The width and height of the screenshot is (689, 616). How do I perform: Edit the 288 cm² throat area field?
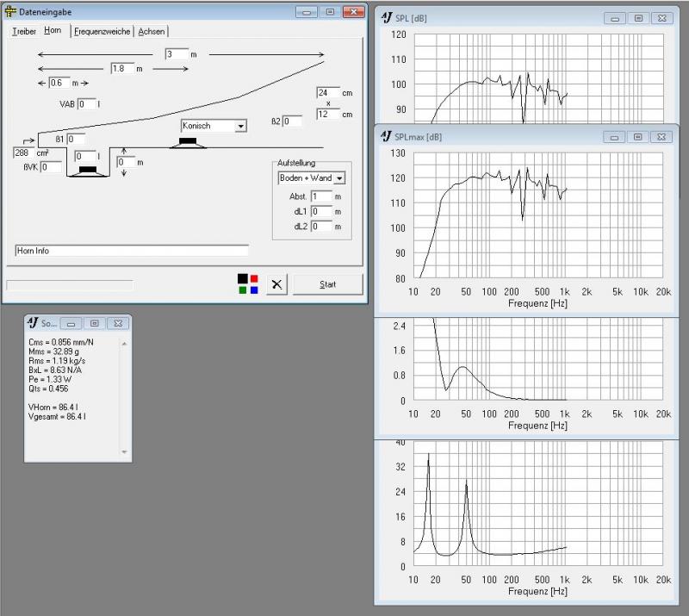(24, 153)
